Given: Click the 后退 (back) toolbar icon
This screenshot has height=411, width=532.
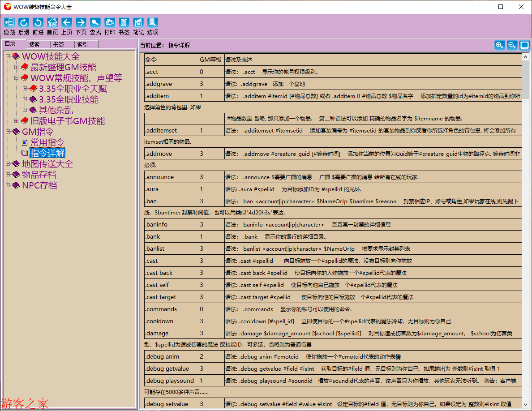Looking at the screenshot, I should click(24, 22).
